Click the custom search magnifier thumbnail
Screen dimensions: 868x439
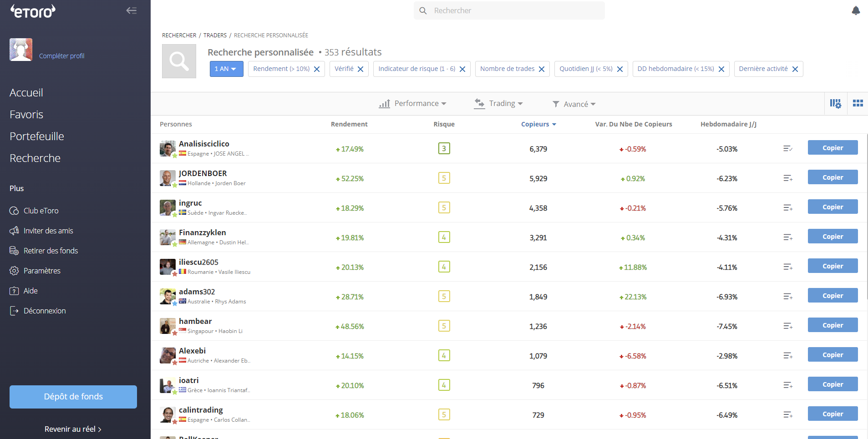tap(179, 61)
